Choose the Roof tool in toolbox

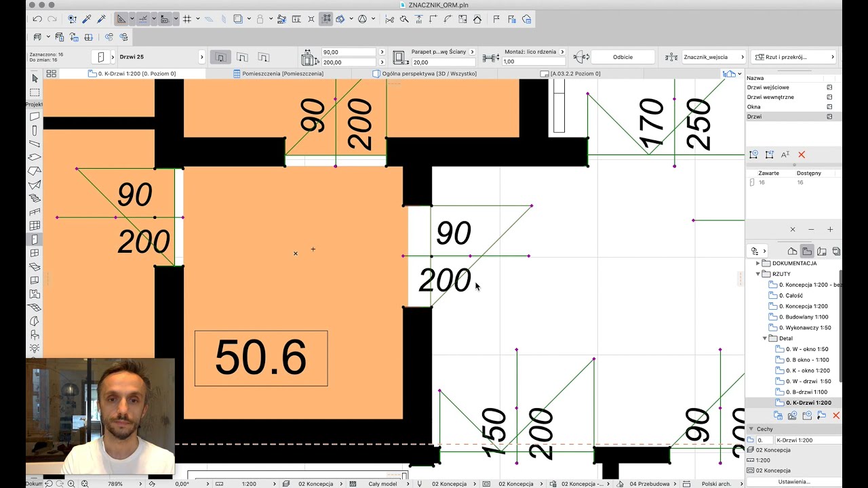pos(35,171)
